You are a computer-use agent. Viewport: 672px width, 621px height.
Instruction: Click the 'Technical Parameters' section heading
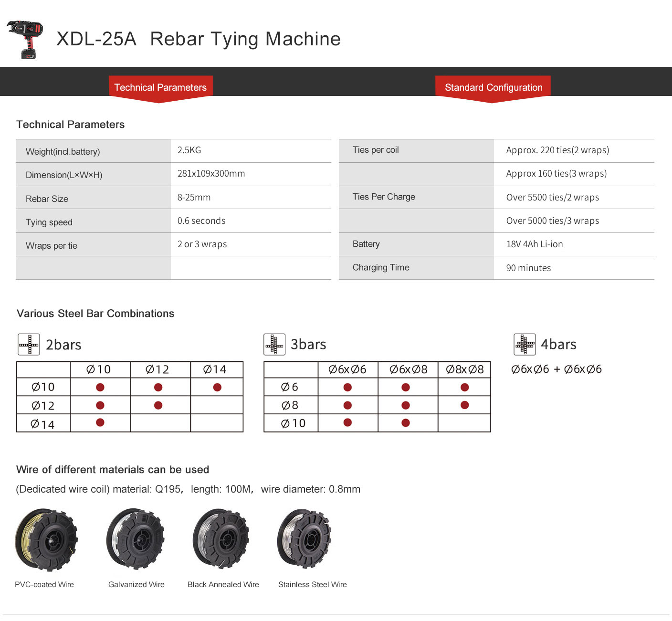71,125
